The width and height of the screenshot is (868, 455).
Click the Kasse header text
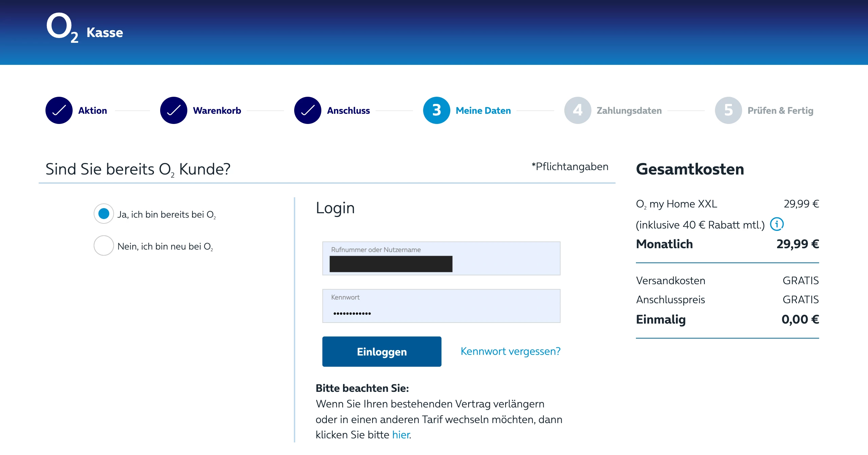105,33
